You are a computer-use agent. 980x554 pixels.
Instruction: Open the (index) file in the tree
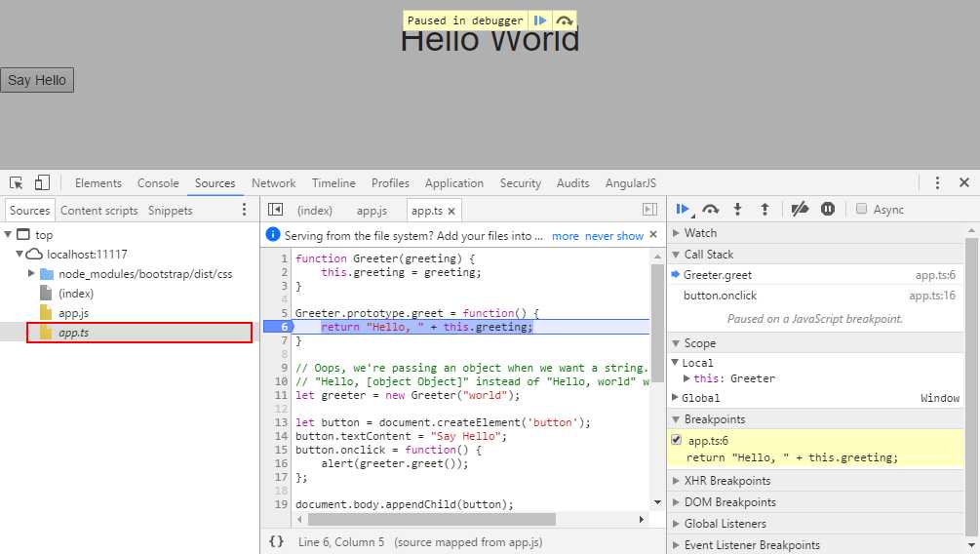[x=76, y=294]
